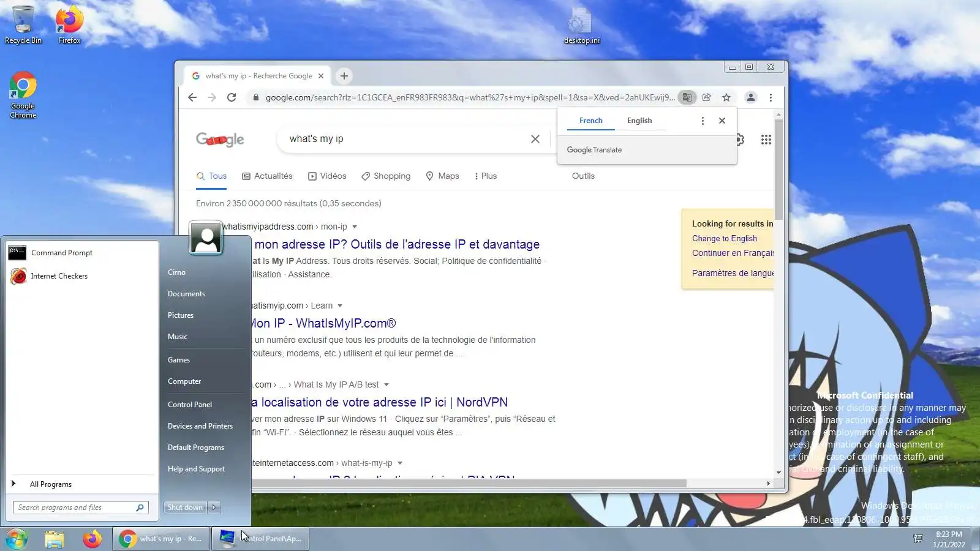Expand dropdown arrow next to whatismyipaddress.com result
This screenshot has height=551, width=980.
click(355, 227)
